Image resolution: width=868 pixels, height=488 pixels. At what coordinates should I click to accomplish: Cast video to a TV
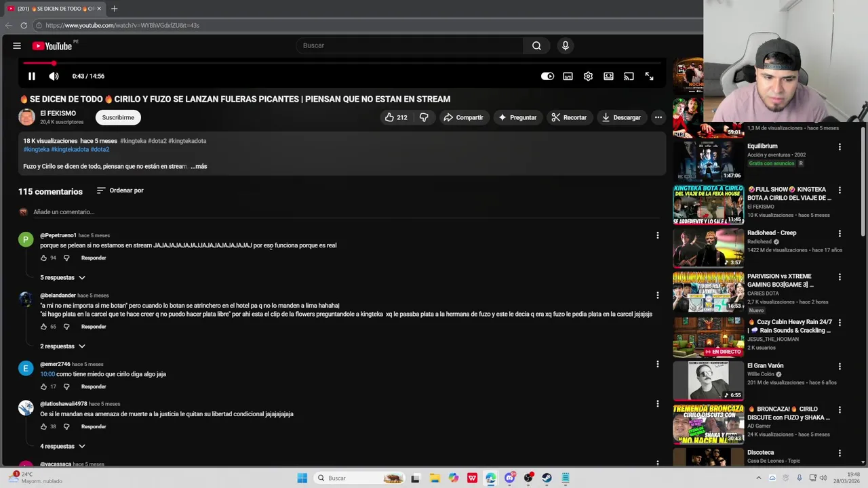[x=629, y=76]
